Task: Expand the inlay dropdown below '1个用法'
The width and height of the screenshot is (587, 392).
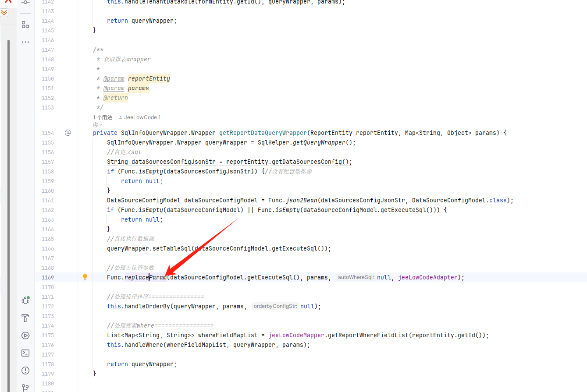Action: 97,125
